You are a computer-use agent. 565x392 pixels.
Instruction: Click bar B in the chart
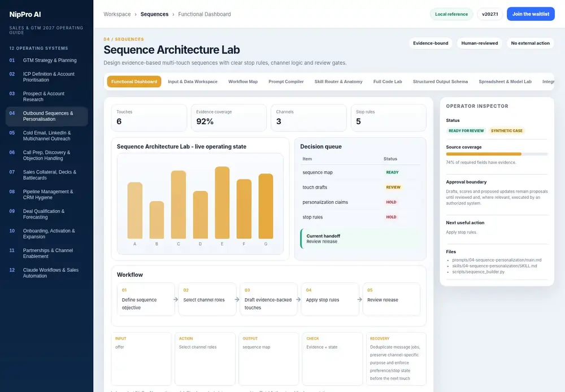coord(157,220)
